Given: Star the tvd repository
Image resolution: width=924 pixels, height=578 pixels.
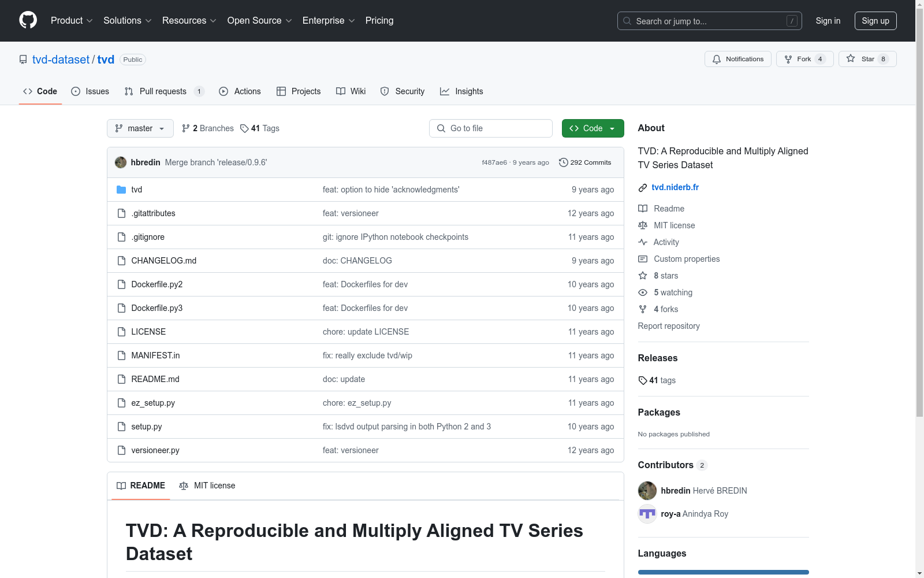Looking at the screenshot, I should (867, 59).
